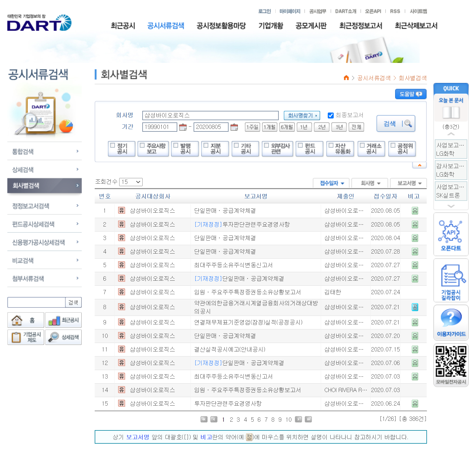Click 홈 house icon button in sidebar
476x451 pixels.
[x=26, y=320]
